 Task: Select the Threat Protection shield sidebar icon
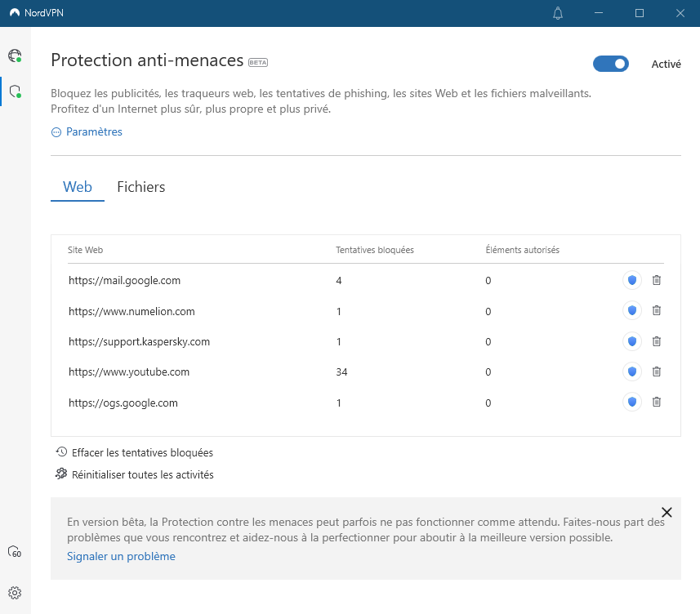click(15, 91)
